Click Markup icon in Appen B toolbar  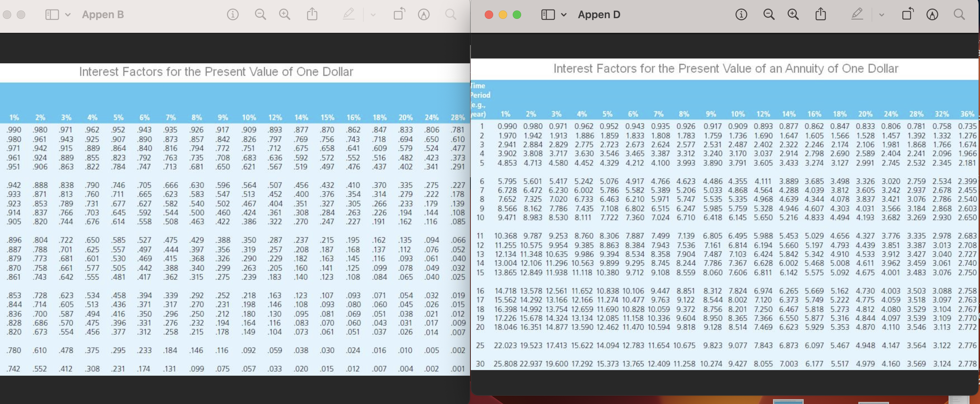click(x=424, y=14)
